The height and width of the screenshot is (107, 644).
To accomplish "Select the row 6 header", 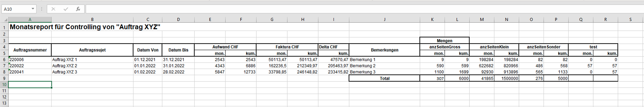I will pos(4,60).
